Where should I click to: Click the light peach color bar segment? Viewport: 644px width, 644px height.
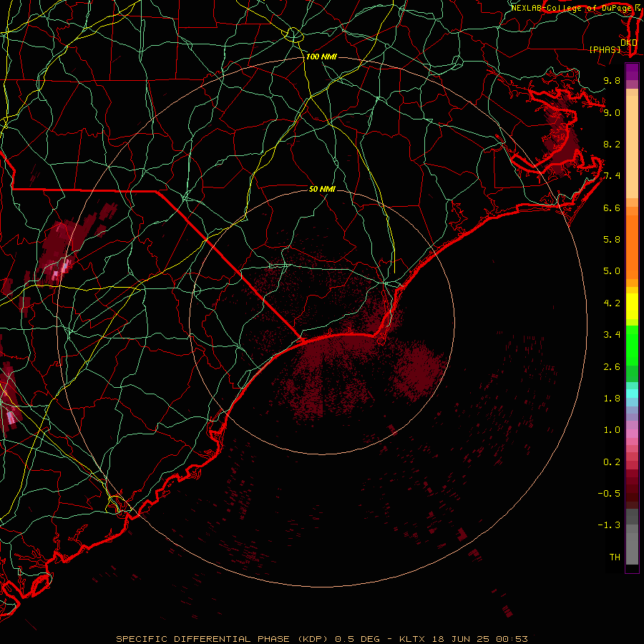pos(632,147)
